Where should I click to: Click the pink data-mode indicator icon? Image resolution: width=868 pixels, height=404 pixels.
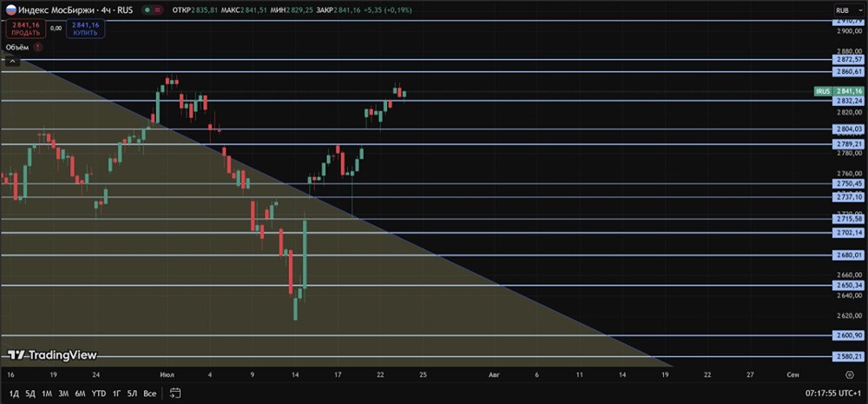[x=159, y=10]
